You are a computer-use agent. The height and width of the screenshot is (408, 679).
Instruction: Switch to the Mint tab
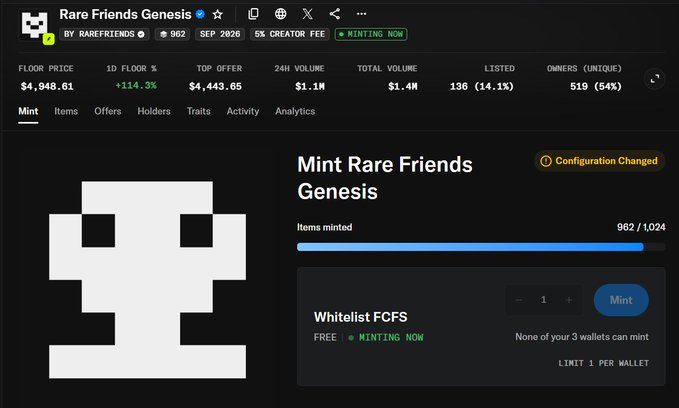28,111
